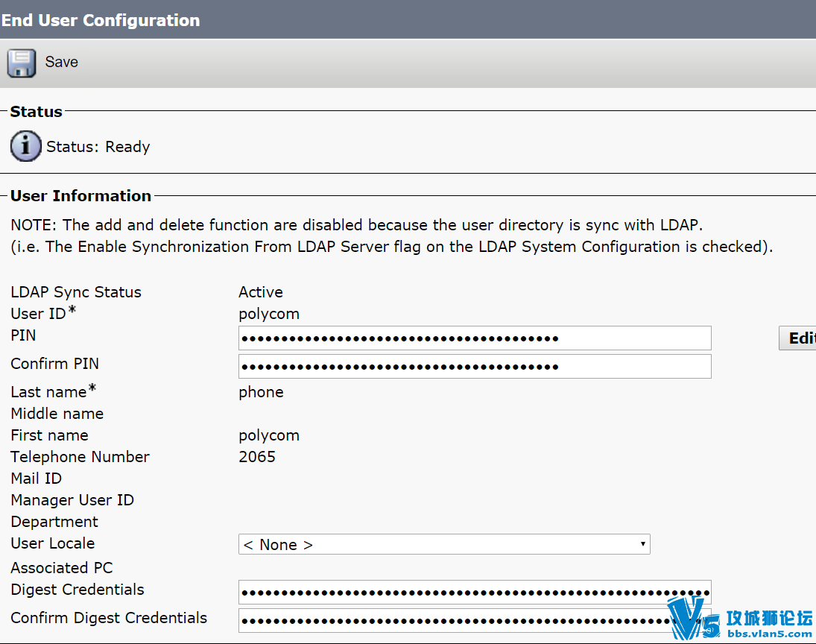Click the Save text in toolbar
The width and height of the screenshot is (816, 644).
(x=61, y=62)
